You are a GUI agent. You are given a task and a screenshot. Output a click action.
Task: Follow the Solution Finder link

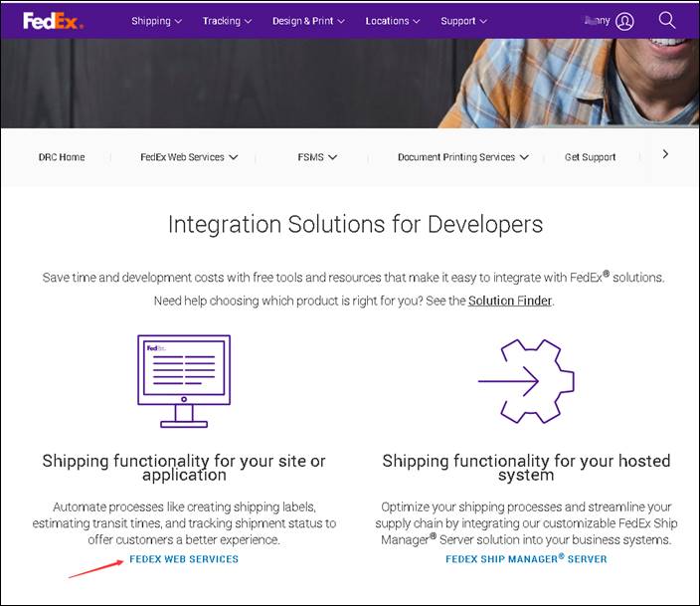click(510, 301)
